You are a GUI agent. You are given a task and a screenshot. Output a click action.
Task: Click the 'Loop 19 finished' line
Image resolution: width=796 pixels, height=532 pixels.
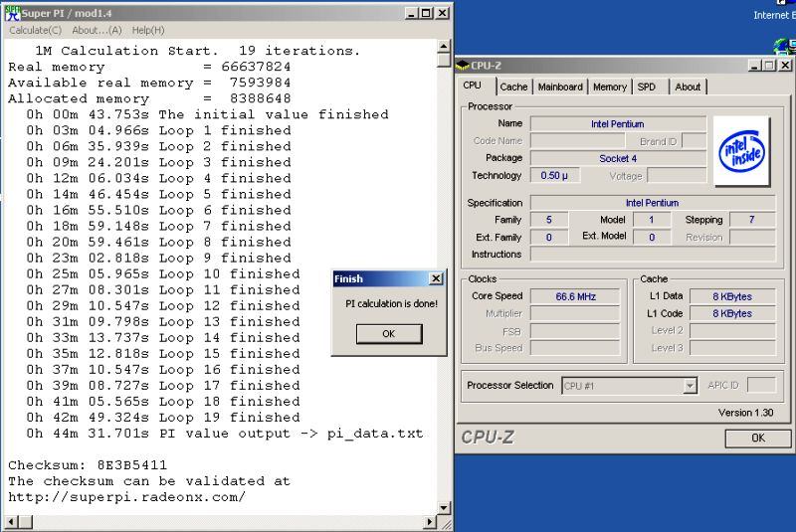point(163,418)
